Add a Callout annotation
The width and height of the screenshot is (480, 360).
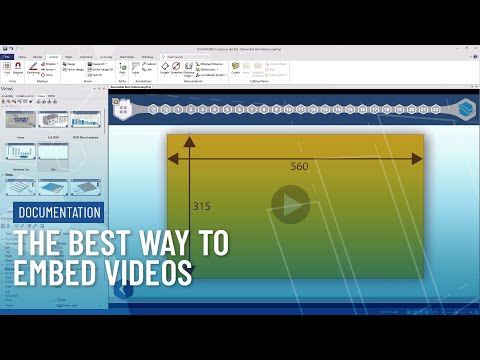point(149,64)
